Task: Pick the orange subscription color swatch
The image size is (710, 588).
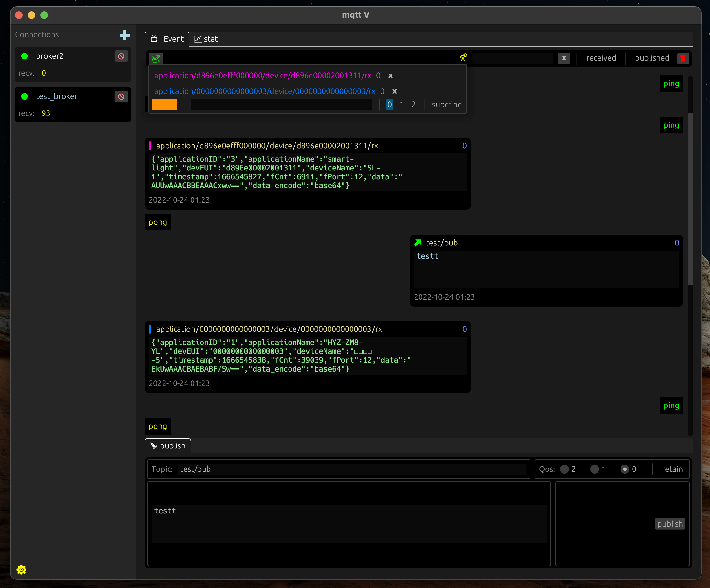Action: (164, 105)
